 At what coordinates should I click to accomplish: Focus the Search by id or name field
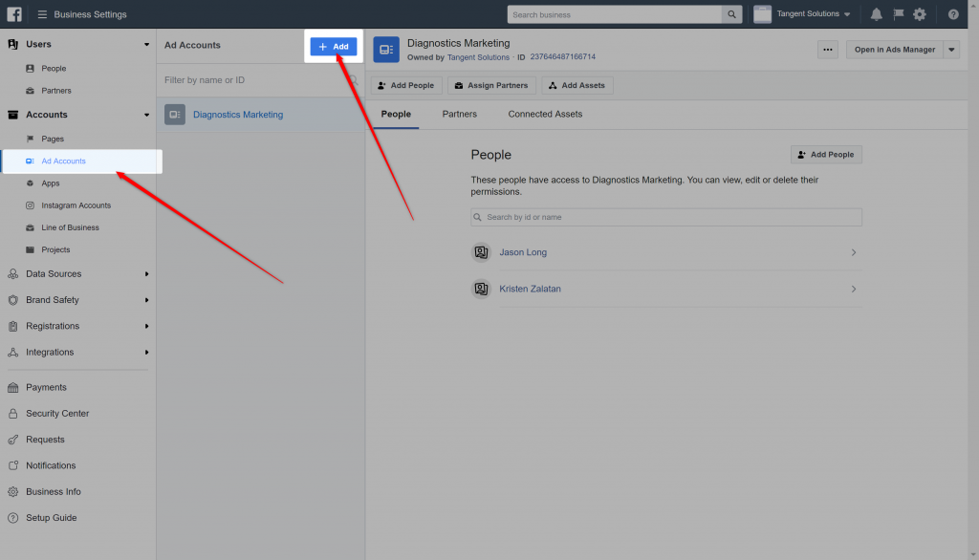[666, 217]
